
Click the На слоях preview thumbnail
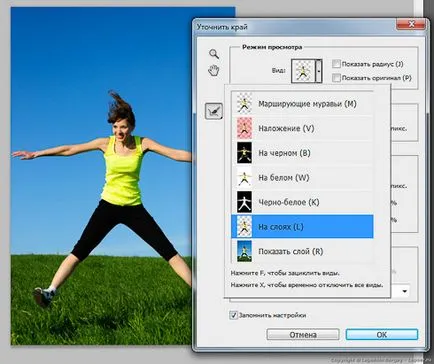point(244,227)
